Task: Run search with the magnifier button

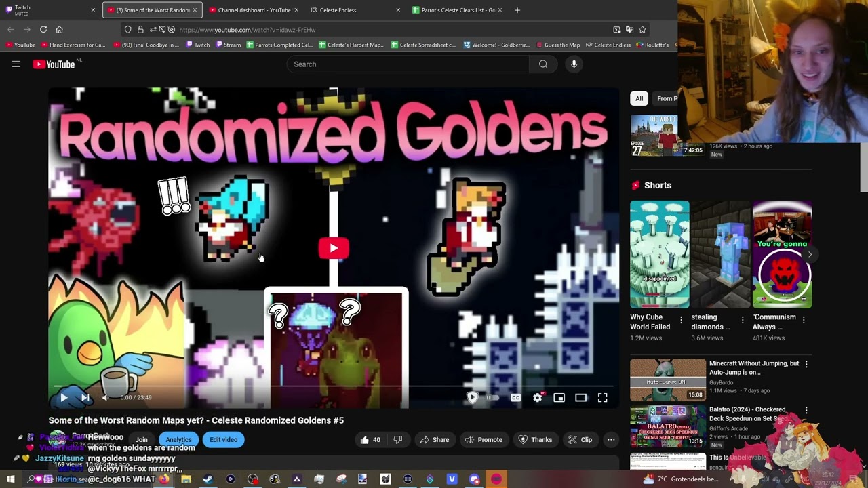Action: (x=543, y=64)
